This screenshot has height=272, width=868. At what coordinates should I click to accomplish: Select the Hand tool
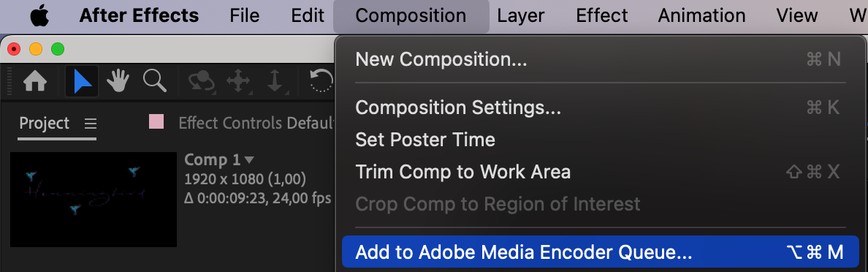[x=118, y=81]
